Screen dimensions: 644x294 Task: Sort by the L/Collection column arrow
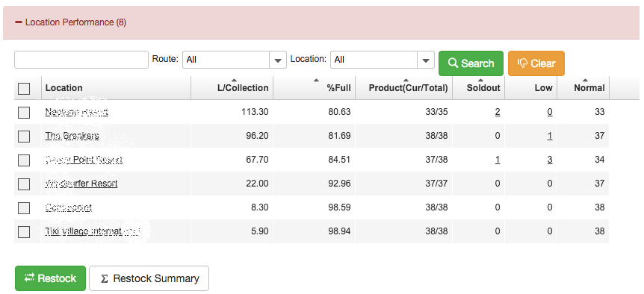234,80
